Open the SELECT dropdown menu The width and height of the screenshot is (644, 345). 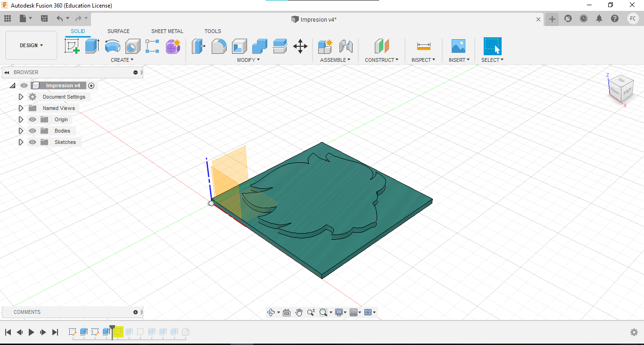pos(492,60)
